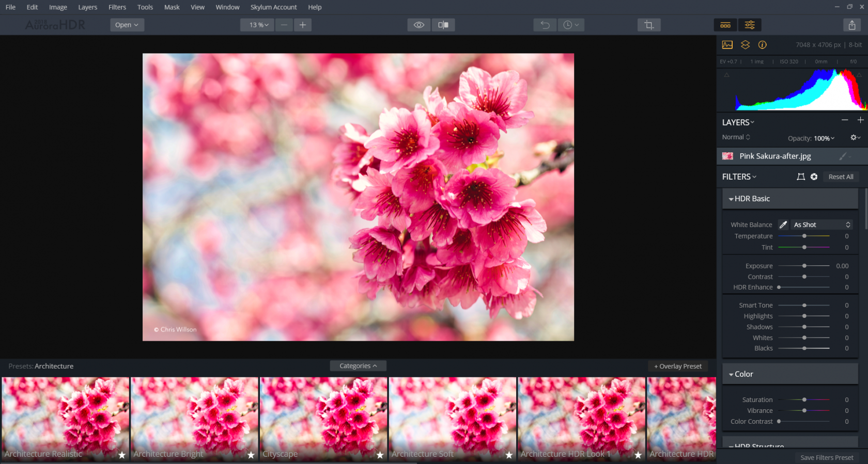Show the histogram panel icon

coord(727,45)
